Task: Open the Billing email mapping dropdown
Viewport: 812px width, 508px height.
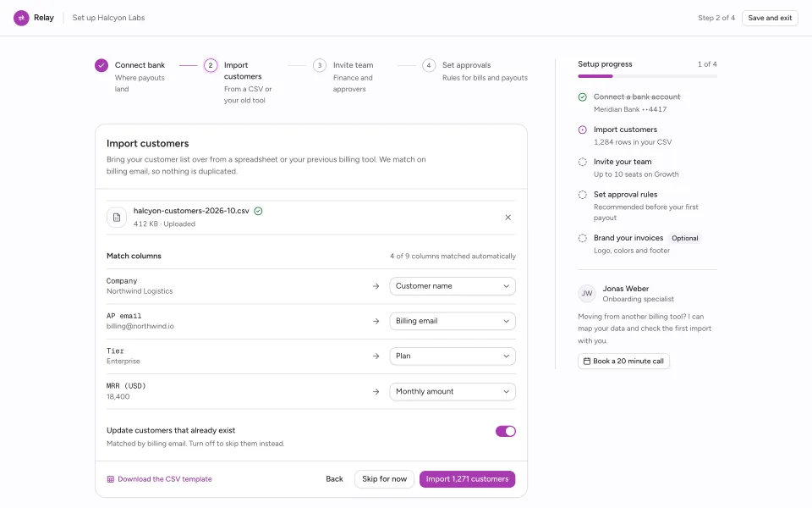Action: (x=453, y=321)
